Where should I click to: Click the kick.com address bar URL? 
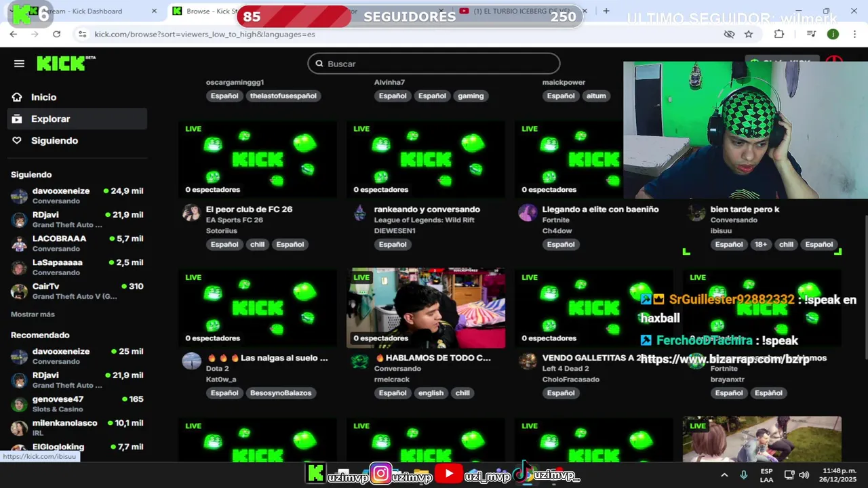click(205, 34)
